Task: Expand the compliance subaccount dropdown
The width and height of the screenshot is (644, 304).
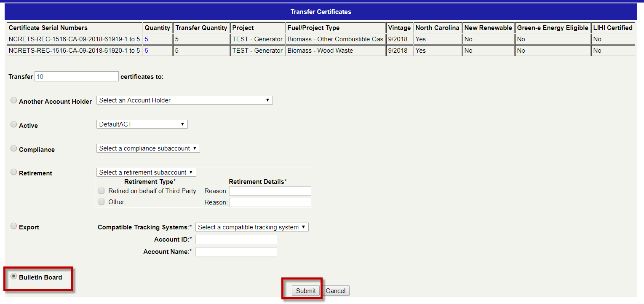Action: point(148,148)
